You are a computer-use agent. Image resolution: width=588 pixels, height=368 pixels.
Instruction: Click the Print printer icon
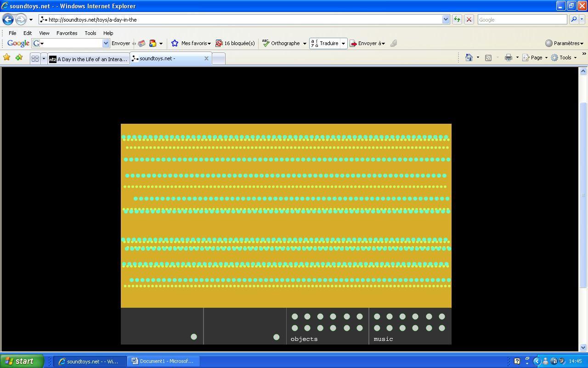pyautogui.click(x=508, y=57)
